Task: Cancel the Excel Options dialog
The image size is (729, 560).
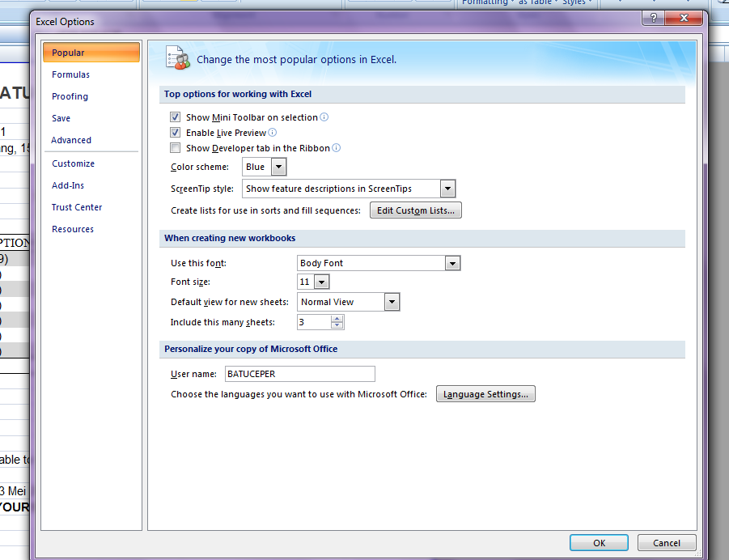Action: pyautogui.click(x=666, y=543)
